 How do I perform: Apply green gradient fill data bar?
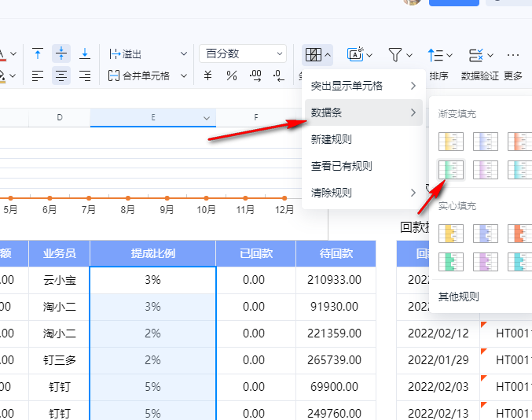[x=451, y=169]
